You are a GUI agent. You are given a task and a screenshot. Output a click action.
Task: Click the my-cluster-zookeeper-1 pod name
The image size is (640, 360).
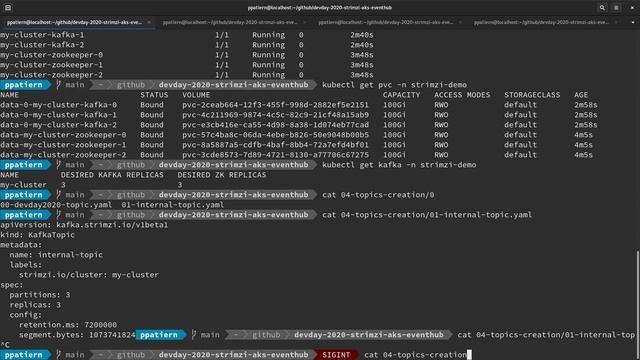click(51, 65)
